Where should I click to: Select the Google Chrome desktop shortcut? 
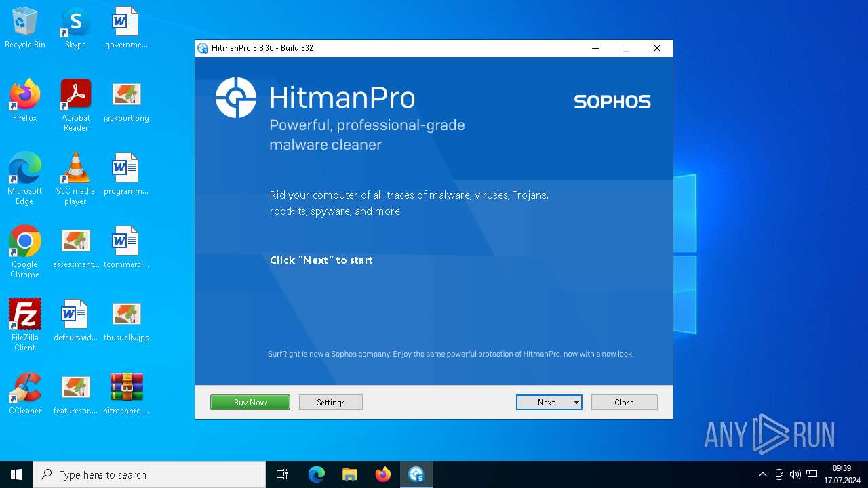click(x=25, y=252)
